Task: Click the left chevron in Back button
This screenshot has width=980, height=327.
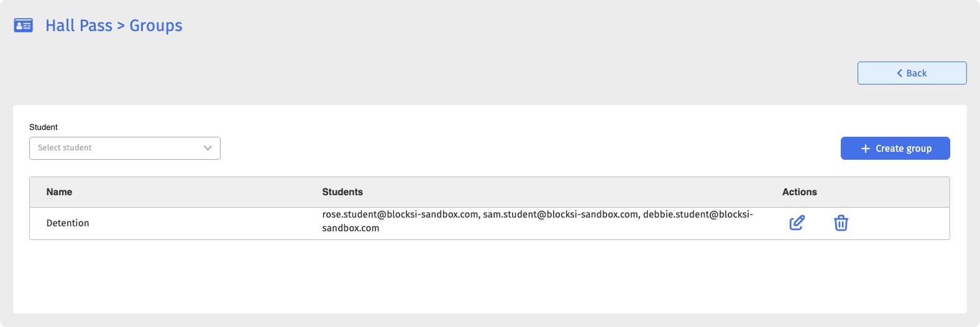Action: pos(899,73)
